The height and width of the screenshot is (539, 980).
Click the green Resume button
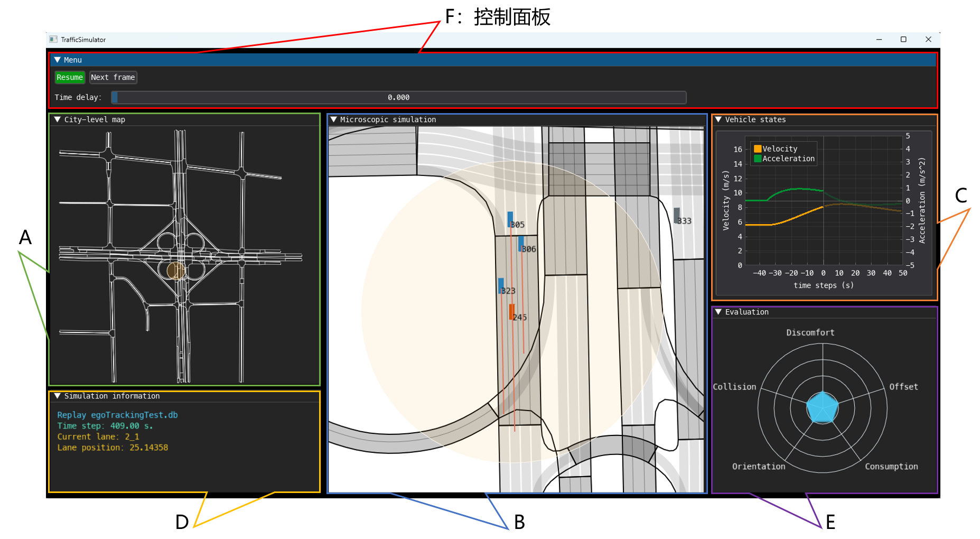click(x=70, y=77)
